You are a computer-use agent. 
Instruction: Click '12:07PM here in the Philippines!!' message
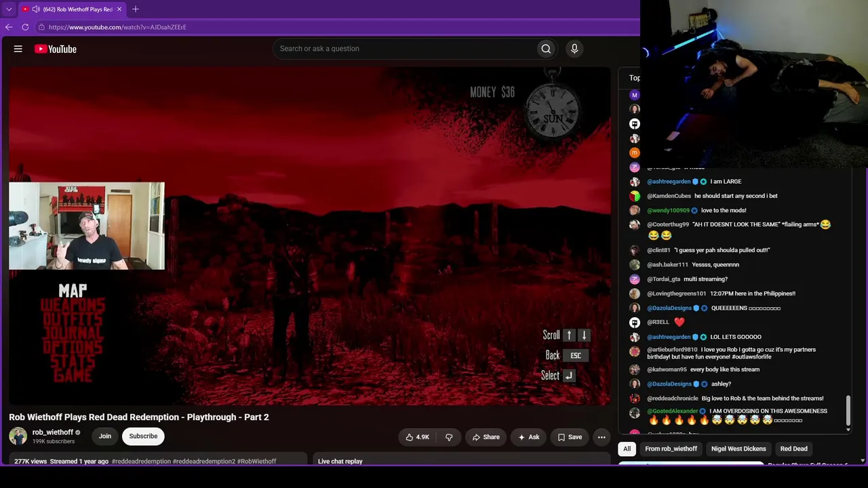pyautogui.click(x=753, y=294)
